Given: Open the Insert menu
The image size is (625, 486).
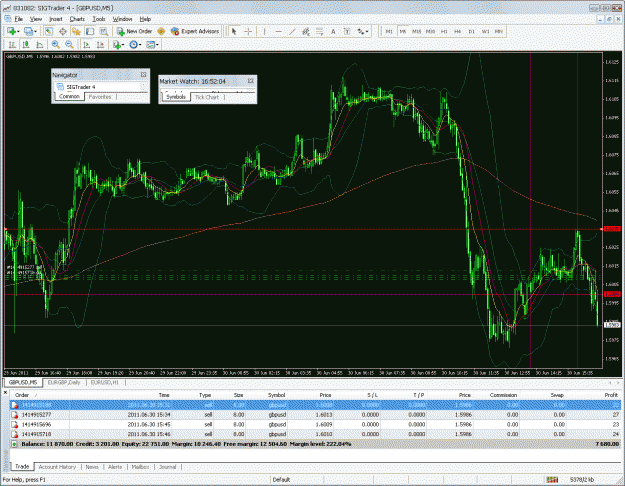Looking at the screenshot, I should [x=56, y=19].
